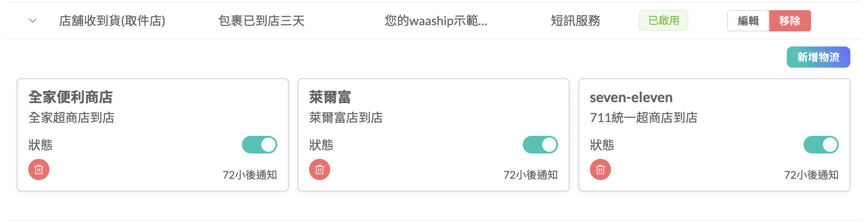Open the truncated 您的waaship示範 message text
The height and width of the screenshot is (223, 868).
[436, 21]
